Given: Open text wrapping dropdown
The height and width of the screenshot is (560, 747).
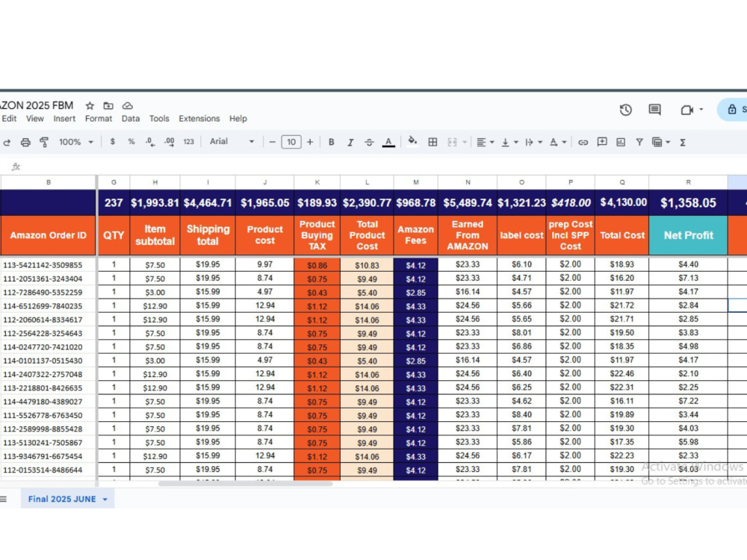Looking at the screenshot, I should [533, 142].
